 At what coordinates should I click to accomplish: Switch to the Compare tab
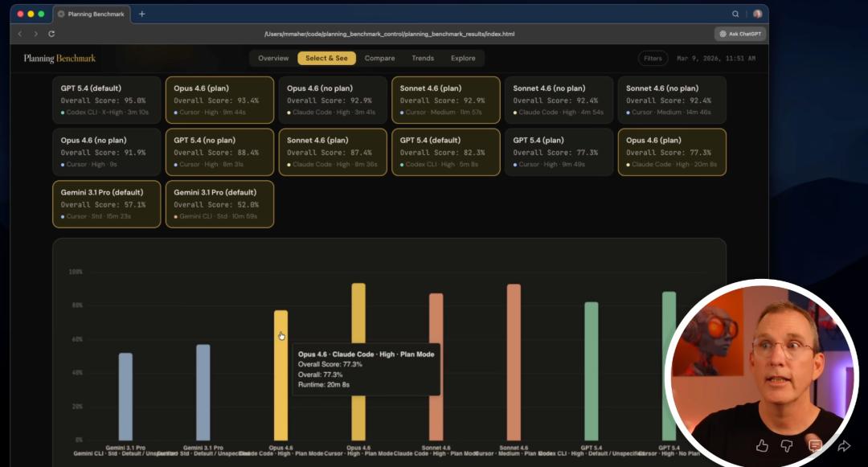click(x=379, y=58)
